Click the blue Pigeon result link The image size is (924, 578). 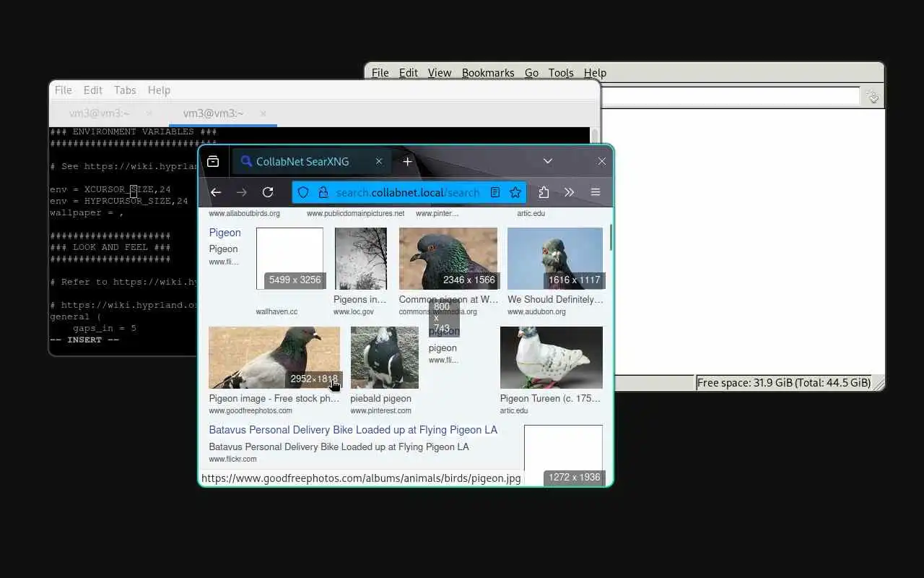tap(225, 233)
